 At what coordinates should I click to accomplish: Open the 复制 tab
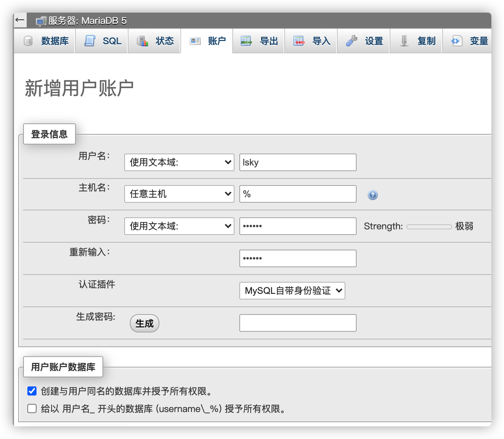[x=416, y=41]
